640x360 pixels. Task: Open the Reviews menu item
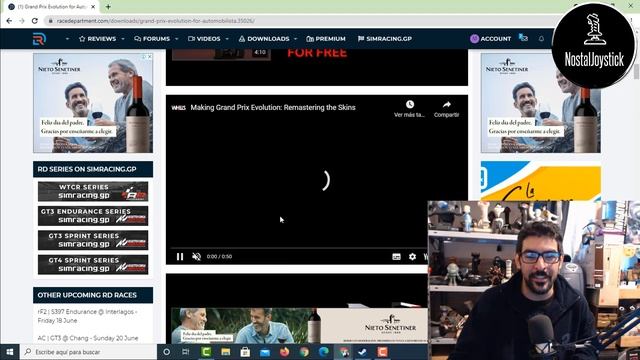[x=98, y=39]
